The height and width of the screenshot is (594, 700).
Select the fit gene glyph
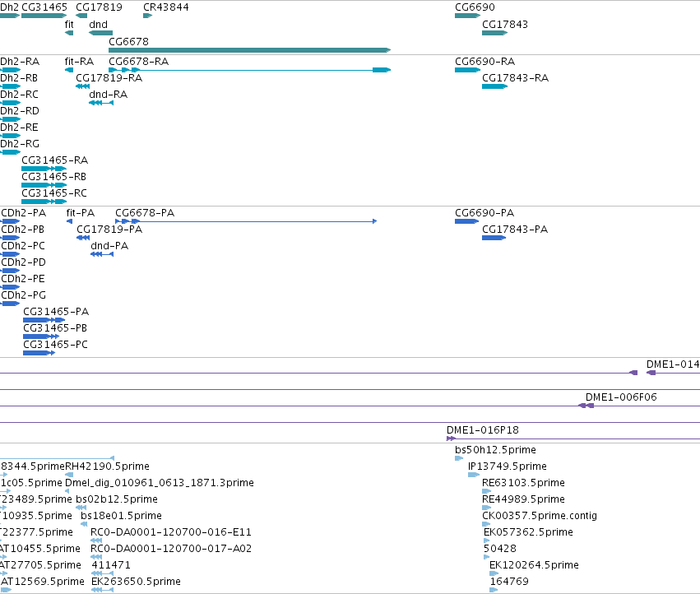[x=69, y=33]
